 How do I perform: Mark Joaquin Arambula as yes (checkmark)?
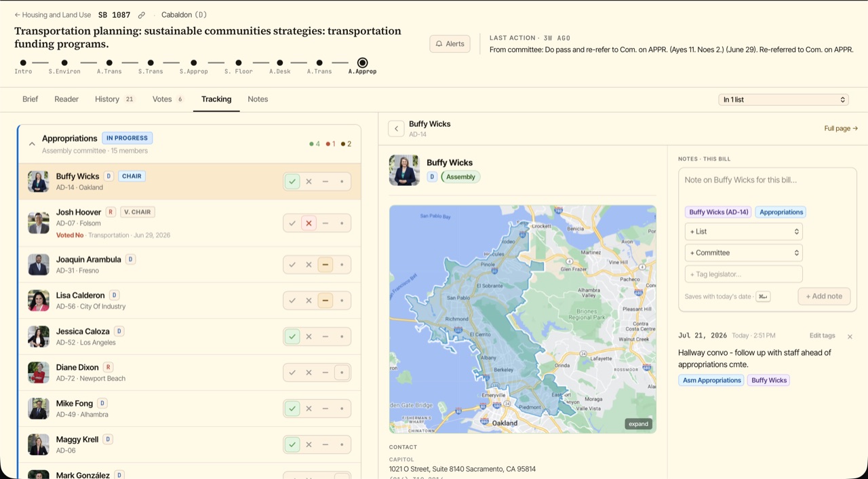click(292, 265)
